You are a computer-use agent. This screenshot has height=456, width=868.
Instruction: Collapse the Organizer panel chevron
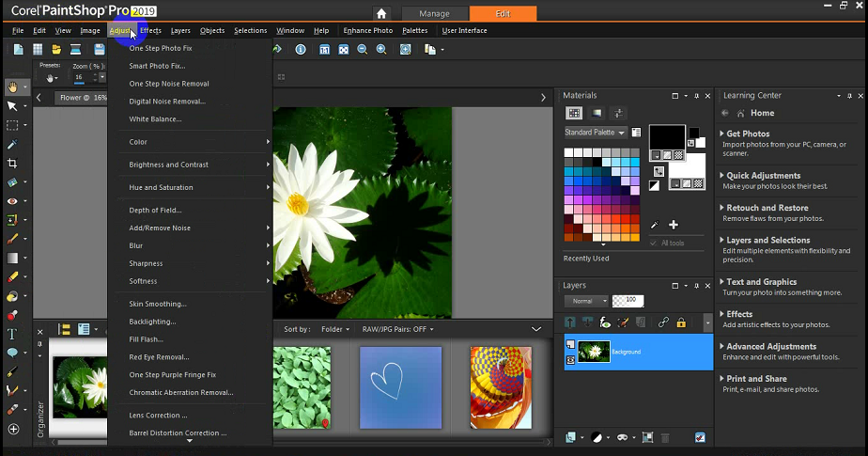click(x=535, y=329)
